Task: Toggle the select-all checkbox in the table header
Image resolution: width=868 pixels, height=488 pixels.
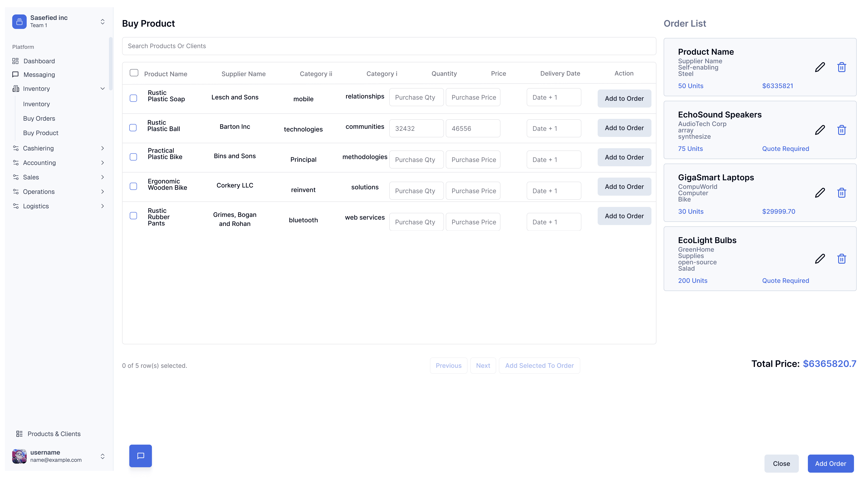Action: [134, 73]
